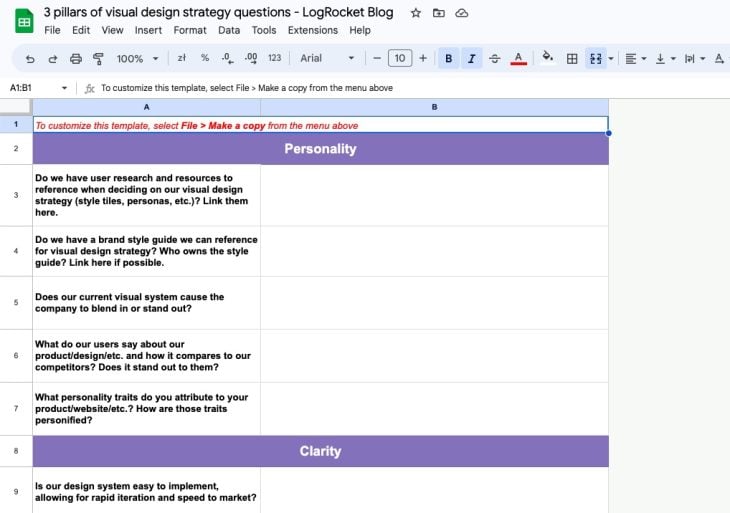
Task: Select cell 'Does our current visual system'
Action: point(147,303)
